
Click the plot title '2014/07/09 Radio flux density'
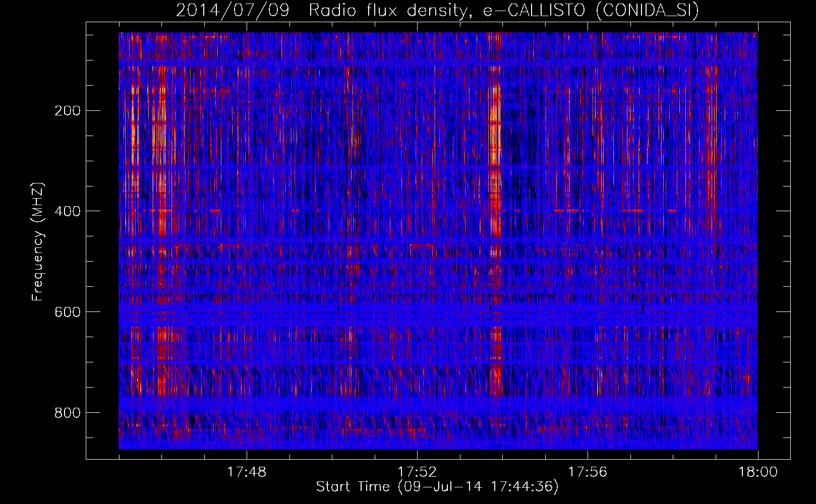click(x=437, y=11)
